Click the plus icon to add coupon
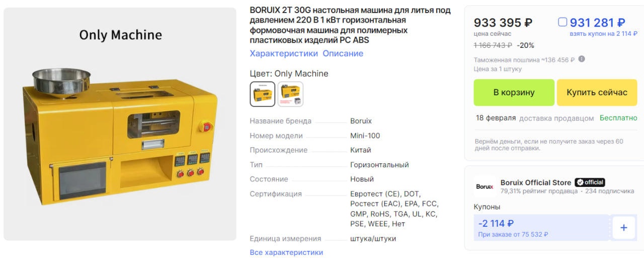644x271 pixels. 623,228
